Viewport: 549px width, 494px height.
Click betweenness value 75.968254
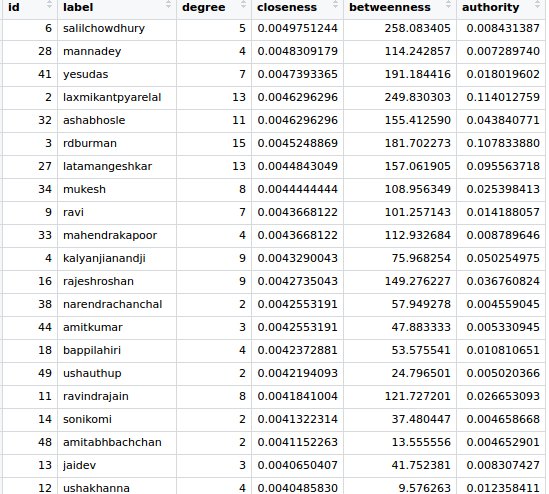point(421,258)
